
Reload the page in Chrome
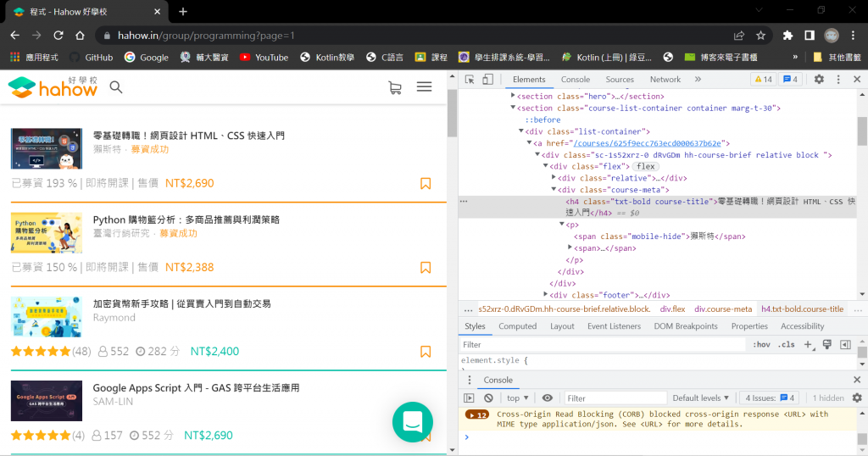[58, 36]
